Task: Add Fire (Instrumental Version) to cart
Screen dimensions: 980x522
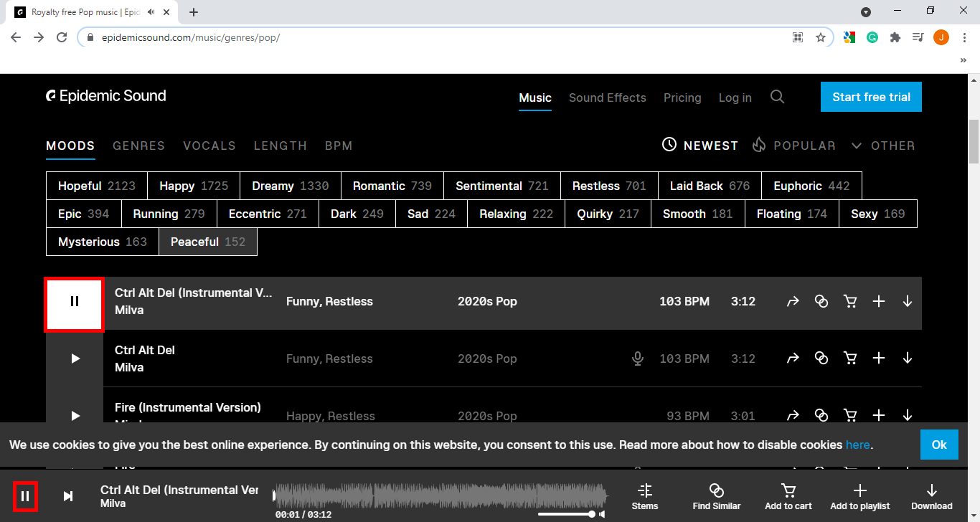Action: tap(850, 415)
